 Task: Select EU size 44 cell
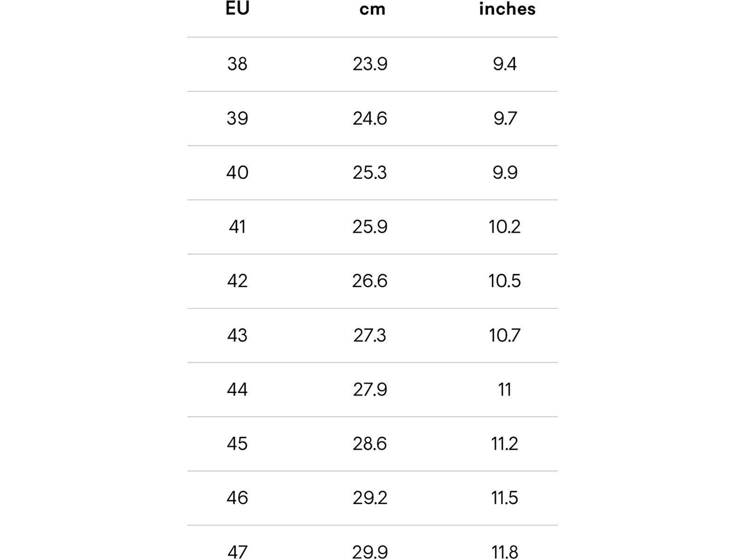pos(237,390)
